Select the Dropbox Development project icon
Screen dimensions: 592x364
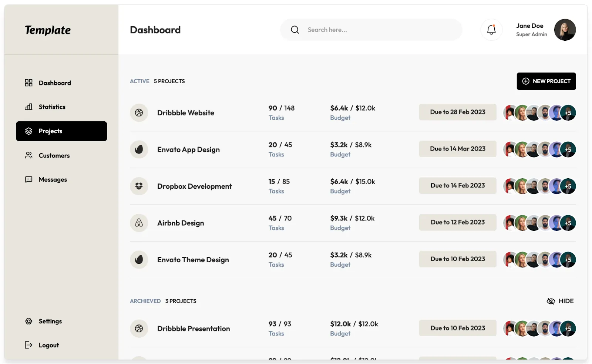(x=139, y=186)
